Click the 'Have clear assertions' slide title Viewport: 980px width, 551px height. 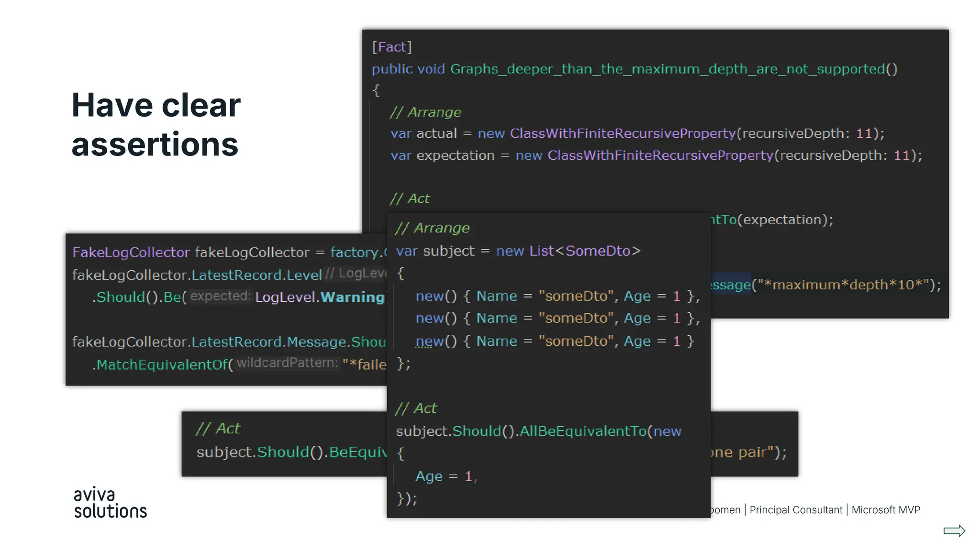pyautogui.click(x=156, y=124)
